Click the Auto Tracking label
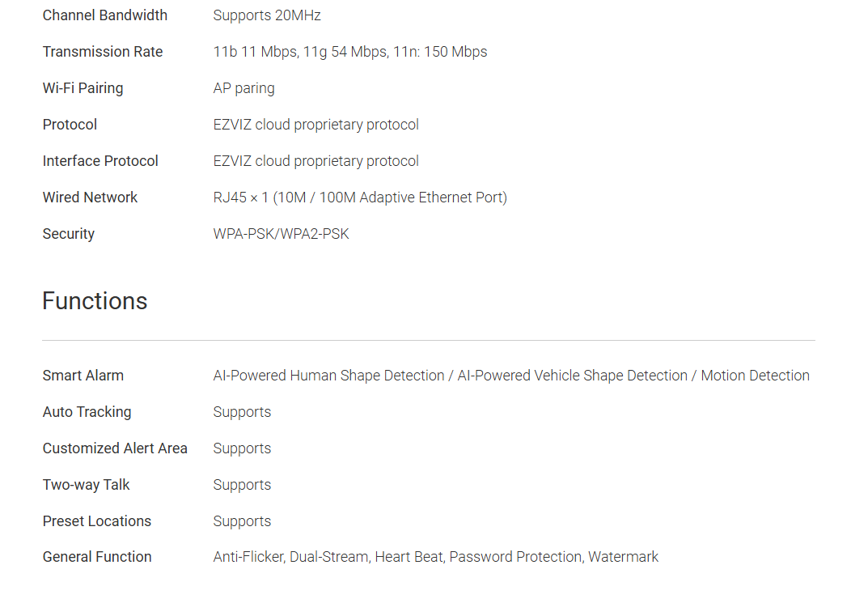The height and width of the screenshot is (599, 868). 87,412
